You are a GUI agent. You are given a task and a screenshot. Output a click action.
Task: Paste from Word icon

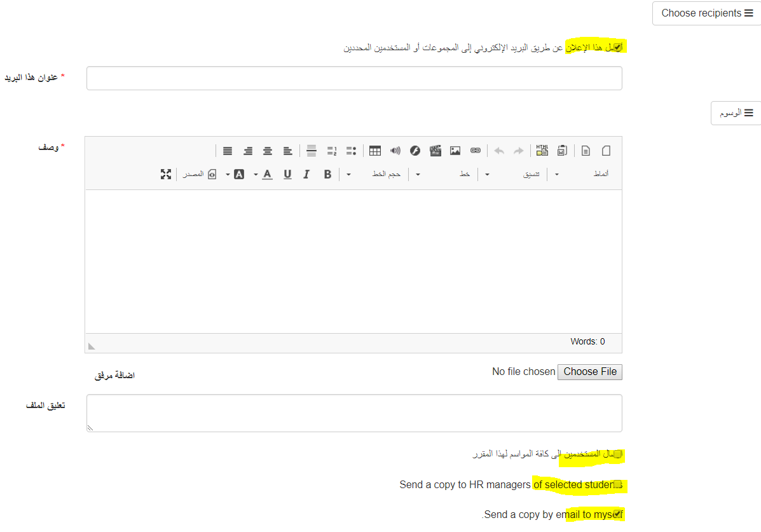coord(562,151)
